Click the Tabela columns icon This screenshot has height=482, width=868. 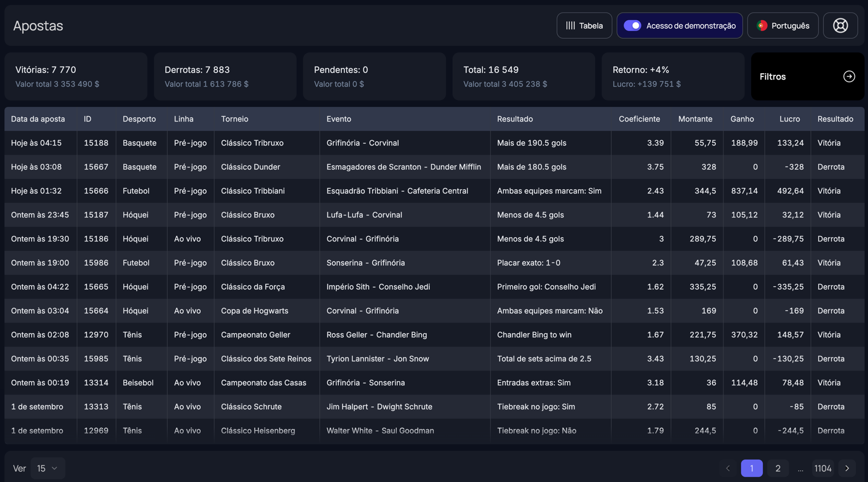[x=570, y=26]
